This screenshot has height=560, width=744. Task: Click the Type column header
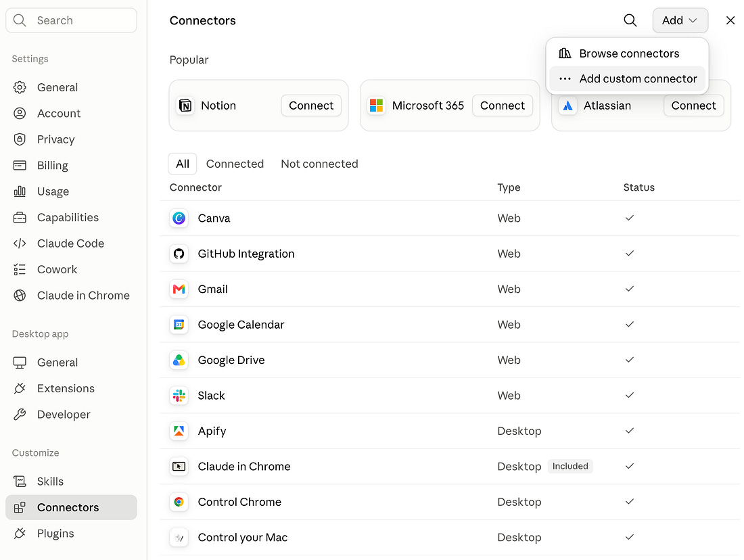tap(509, 187)
